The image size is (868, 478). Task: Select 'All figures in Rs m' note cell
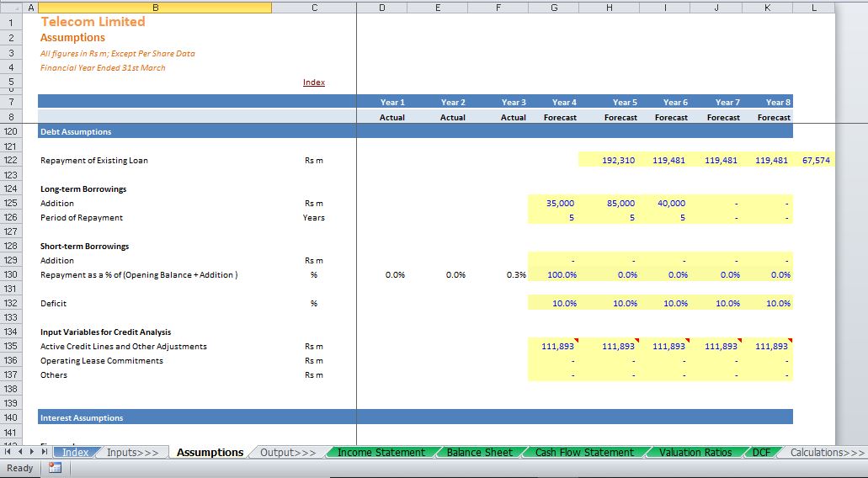tap(117, 54)
